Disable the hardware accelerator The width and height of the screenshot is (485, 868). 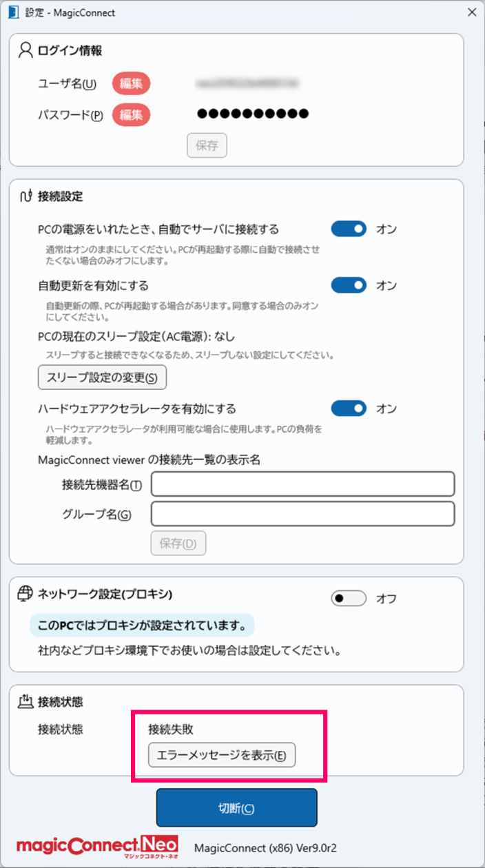click(349, 408)
